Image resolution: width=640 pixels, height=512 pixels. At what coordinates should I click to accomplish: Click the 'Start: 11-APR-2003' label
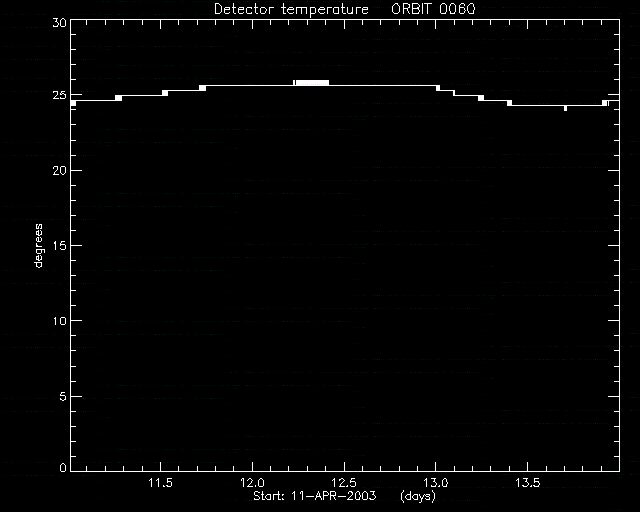coord(315,496)
